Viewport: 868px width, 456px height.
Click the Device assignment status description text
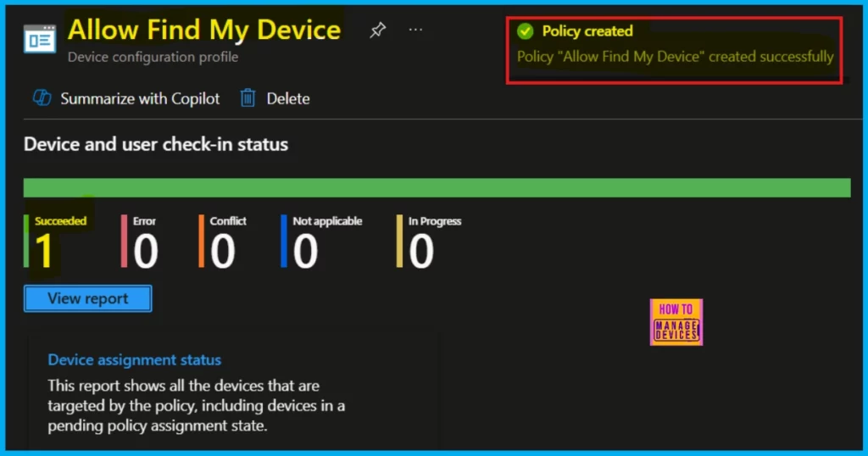196,406
